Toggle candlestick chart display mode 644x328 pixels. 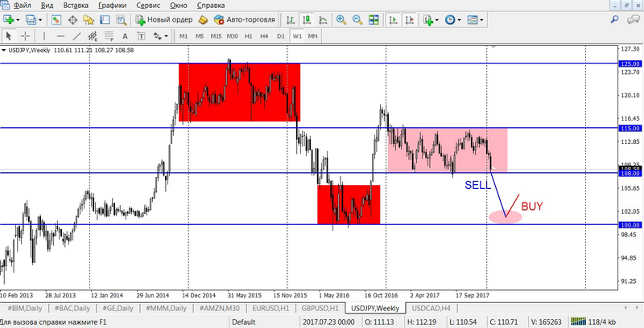point(307,19)
